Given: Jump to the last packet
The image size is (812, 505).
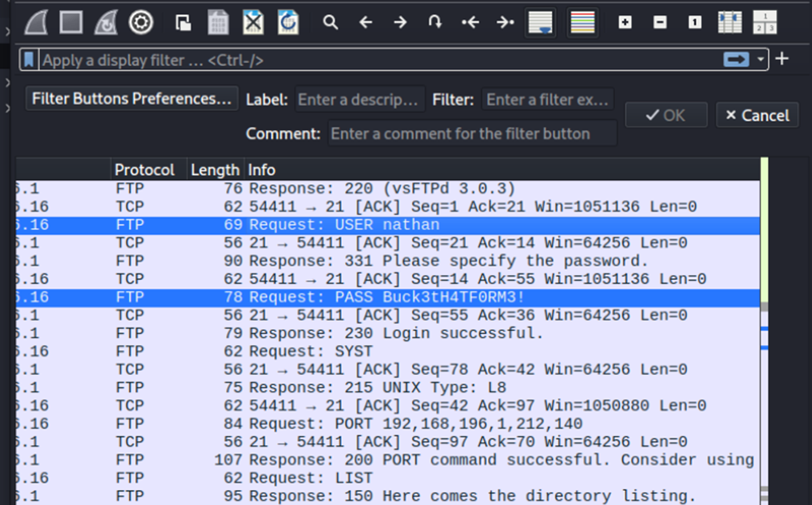Looking at the screenshot, I should coord(505,22).
